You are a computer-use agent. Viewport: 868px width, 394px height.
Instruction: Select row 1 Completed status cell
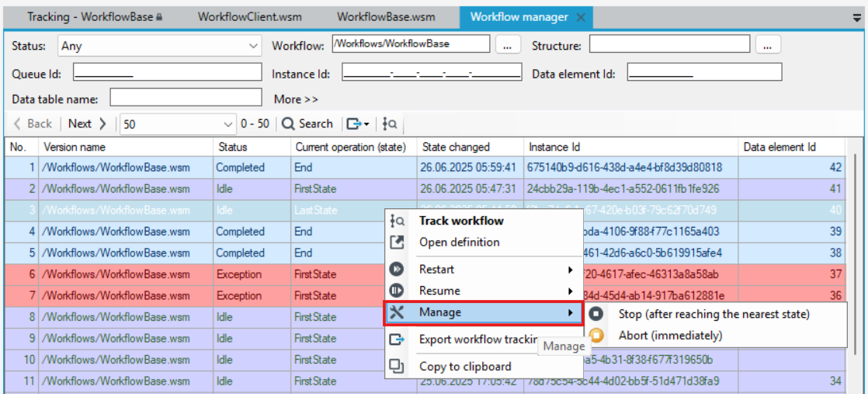point(252,167)
